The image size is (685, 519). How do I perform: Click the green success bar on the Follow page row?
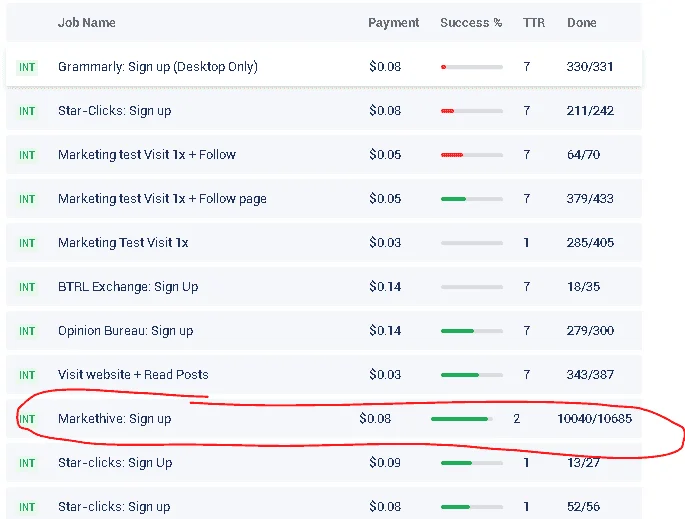(x=472, y=199)
